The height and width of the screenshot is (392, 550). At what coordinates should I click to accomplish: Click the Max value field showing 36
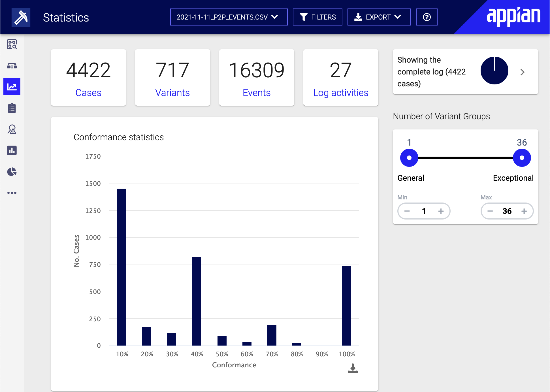coord(507,211)
